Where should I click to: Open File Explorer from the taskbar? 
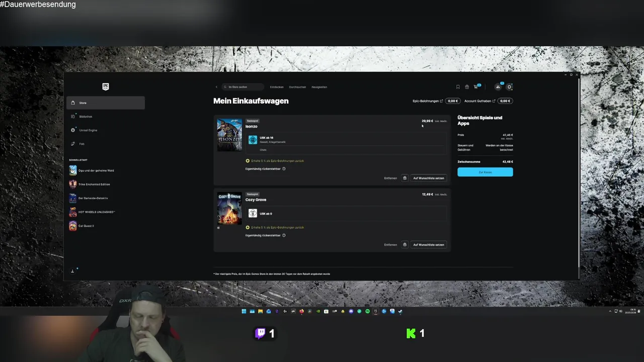point(261,311)
